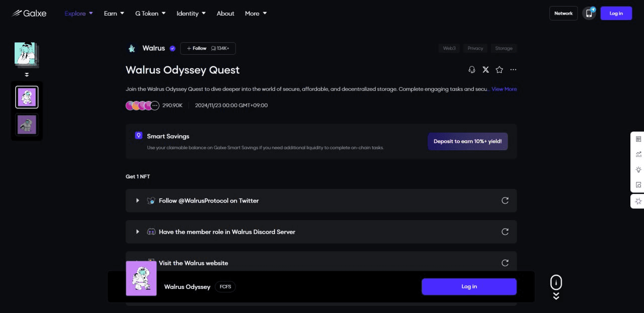Click the top-right Log in button
This screenshot has width=644, height=313.
616,13
